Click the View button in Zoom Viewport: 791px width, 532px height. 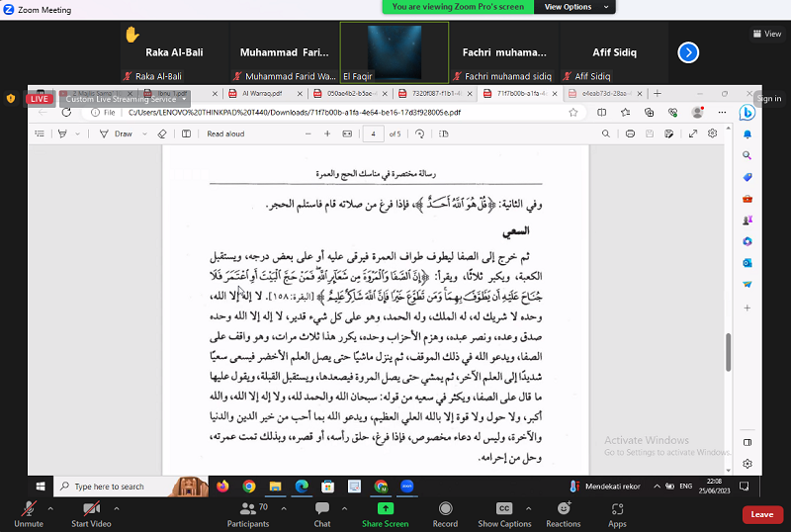pos(767,34)
